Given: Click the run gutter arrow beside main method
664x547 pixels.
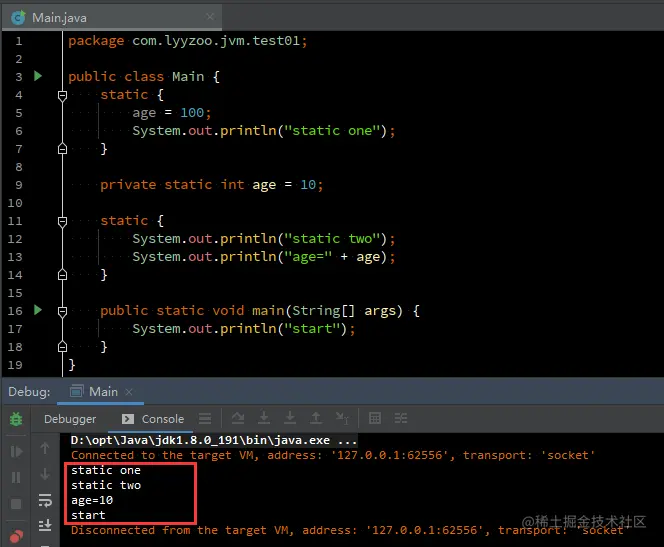Looking at the screenshot, I should click(38, 310).
